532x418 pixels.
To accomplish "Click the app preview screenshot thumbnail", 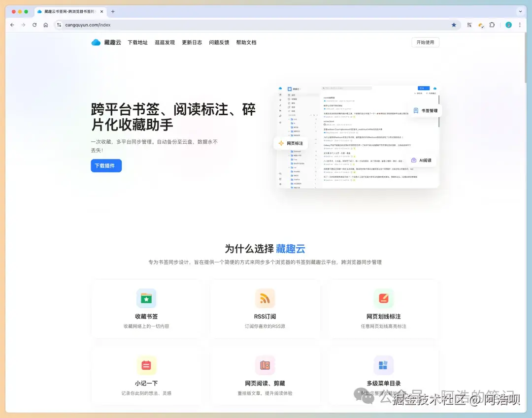I will (x=358, y=137).
